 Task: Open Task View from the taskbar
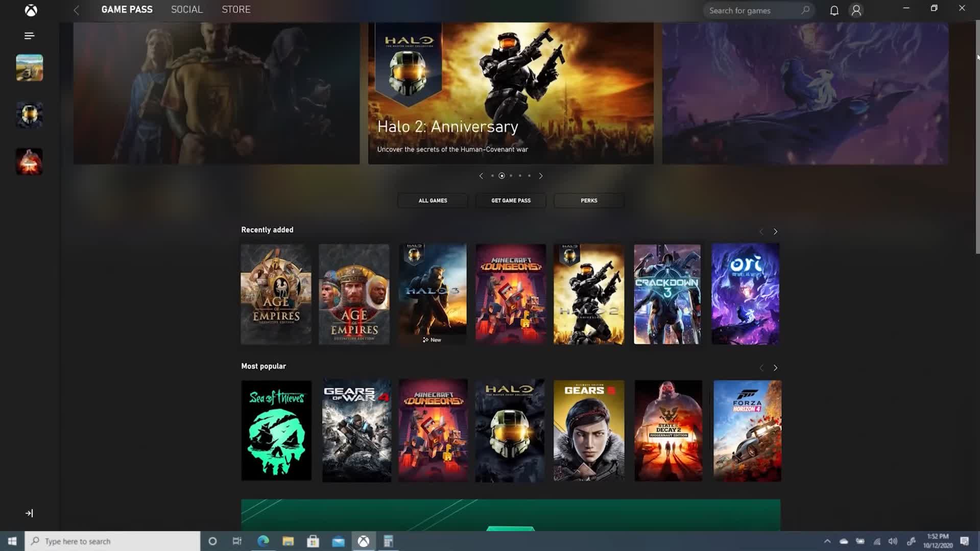click(x=237, y=541)
